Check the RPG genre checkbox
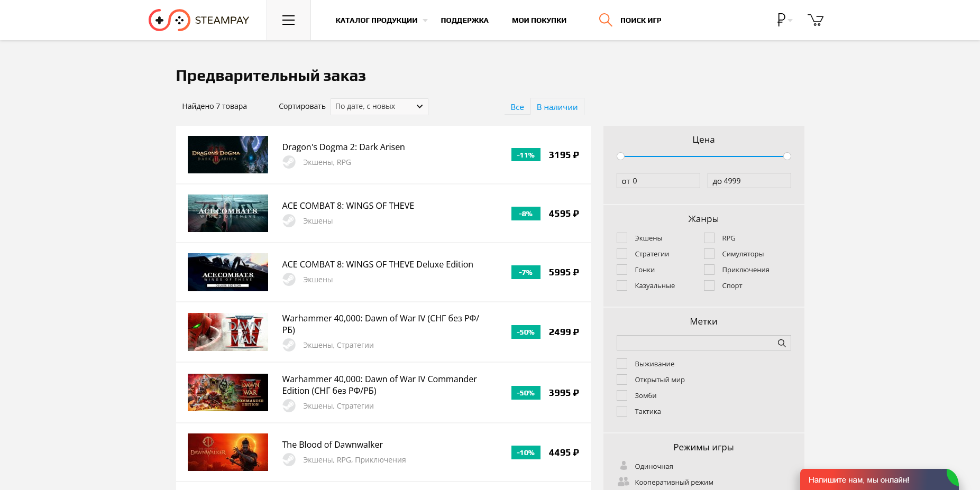 [x=709, y=238]
